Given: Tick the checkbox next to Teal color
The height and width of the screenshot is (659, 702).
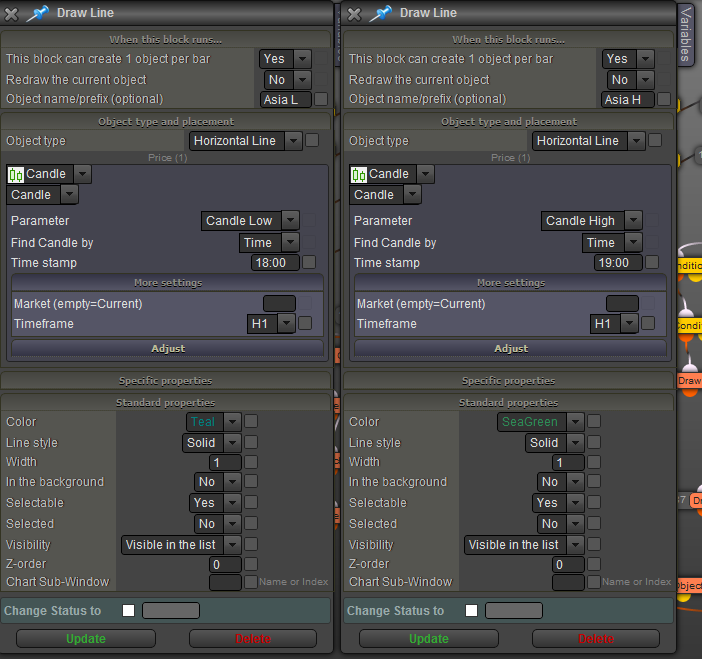Looking at the screenshot, I should point(251,421).
